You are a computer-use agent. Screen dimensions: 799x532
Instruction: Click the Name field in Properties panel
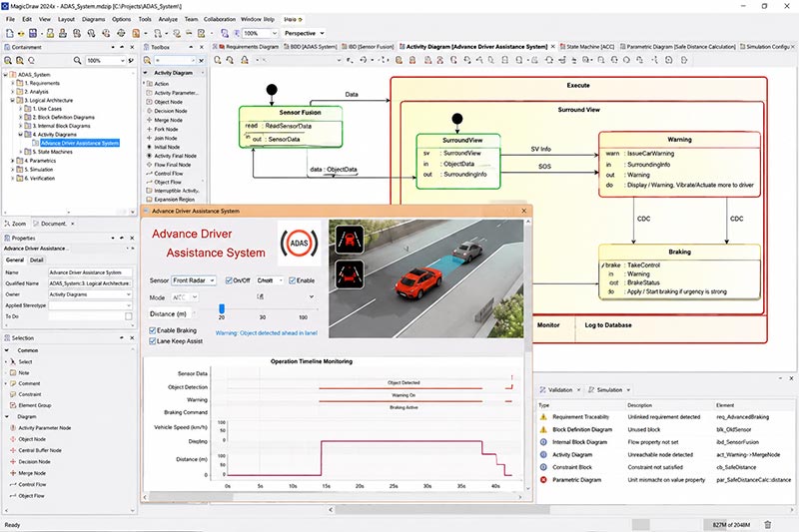point(90,272)
